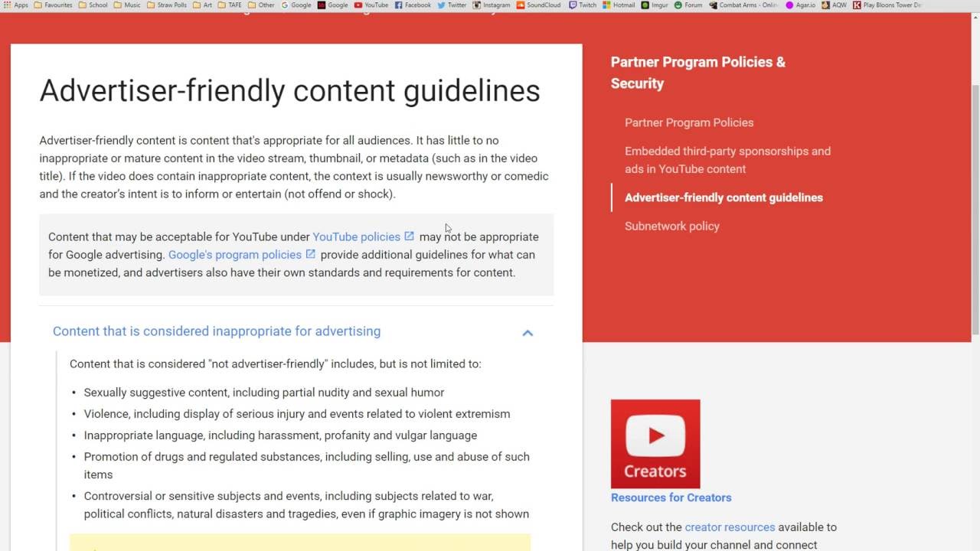
Task: Open the Hotmail bookmark
Action: click(x=619, y=5)
